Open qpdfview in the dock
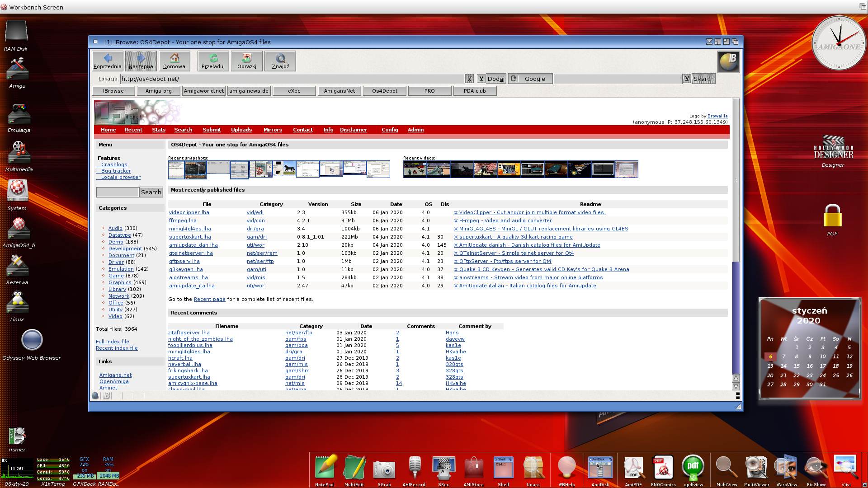This screenshot has width=868, height=488. coord(693,470)
